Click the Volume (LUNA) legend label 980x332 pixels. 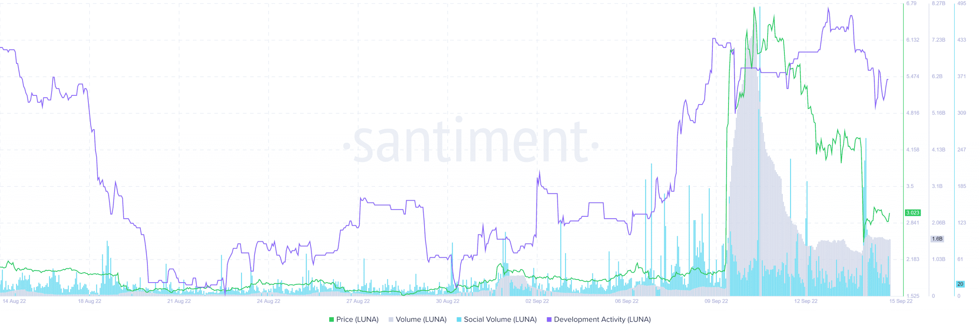[x=421, y=319]
